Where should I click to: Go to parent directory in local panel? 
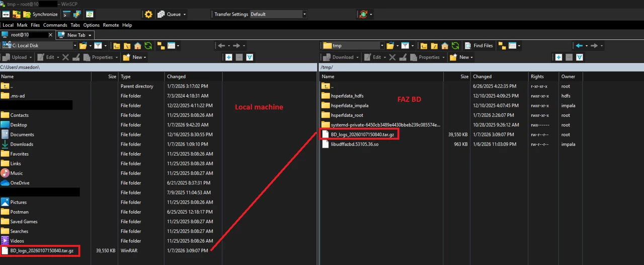click(117, 45)
